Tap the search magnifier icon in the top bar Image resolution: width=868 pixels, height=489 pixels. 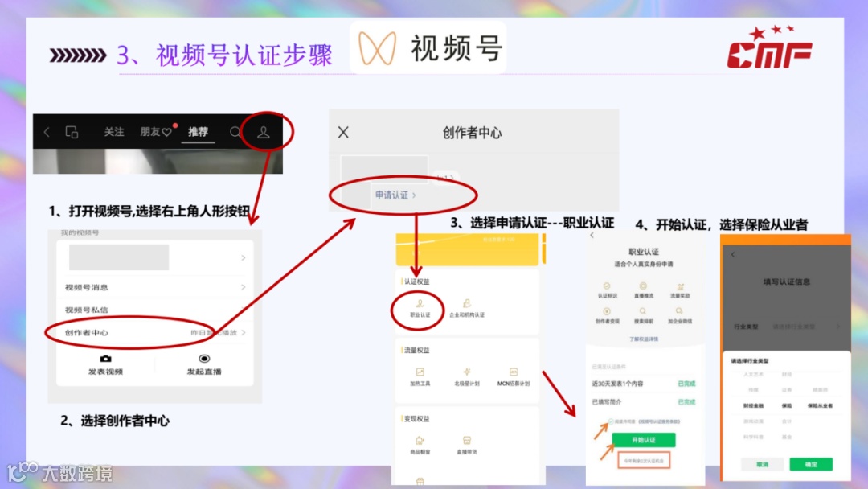click(235, 133)
